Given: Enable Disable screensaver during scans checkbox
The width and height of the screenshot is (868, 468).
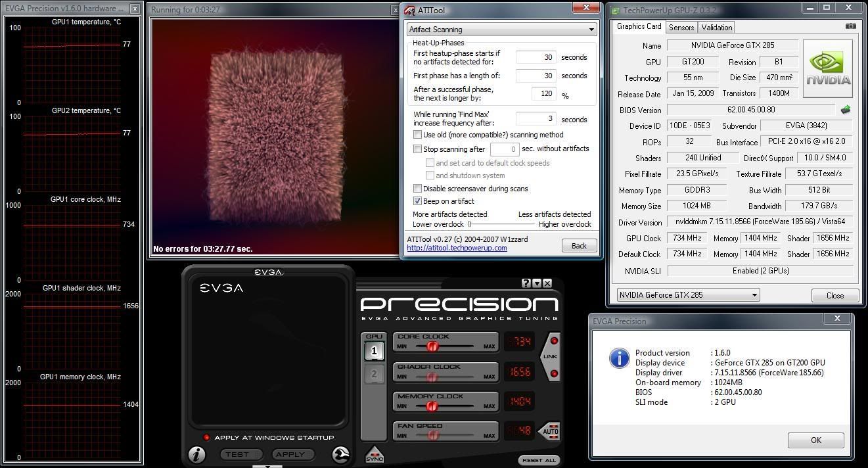Looking at the screenshot, I should (x=417, y=189).
